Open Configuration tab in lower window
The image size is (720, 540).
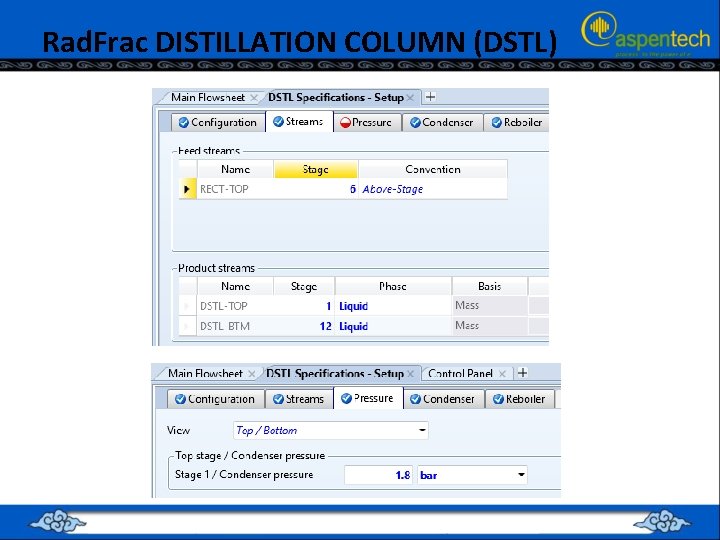click(x=216, y=399)
